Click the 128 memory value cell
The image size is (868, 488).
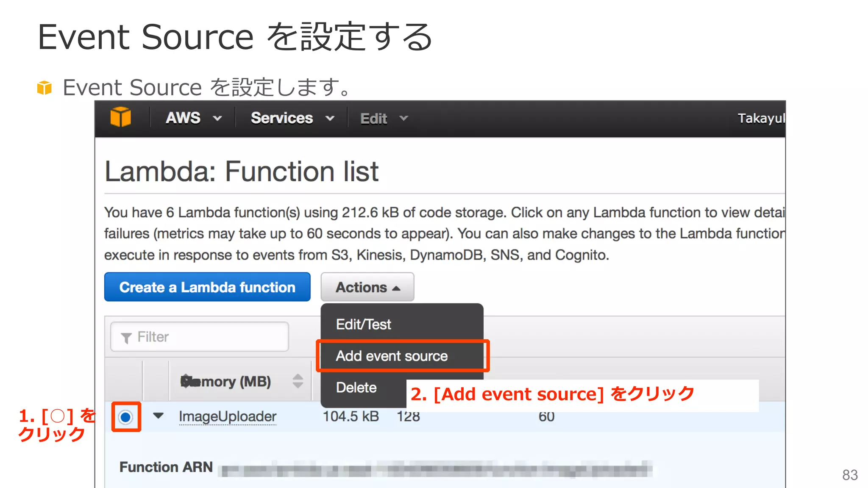pyautogui.click(x=408, y=416)
